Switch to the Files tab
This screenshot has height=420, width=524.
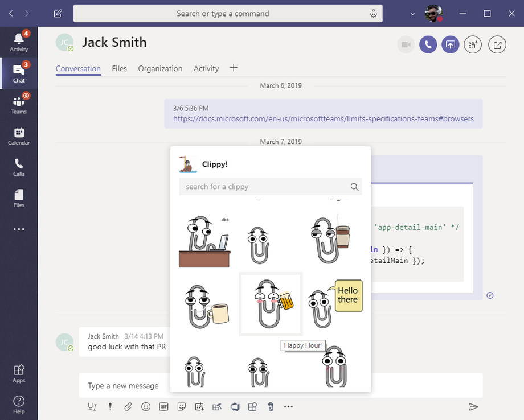coord(119,68)
